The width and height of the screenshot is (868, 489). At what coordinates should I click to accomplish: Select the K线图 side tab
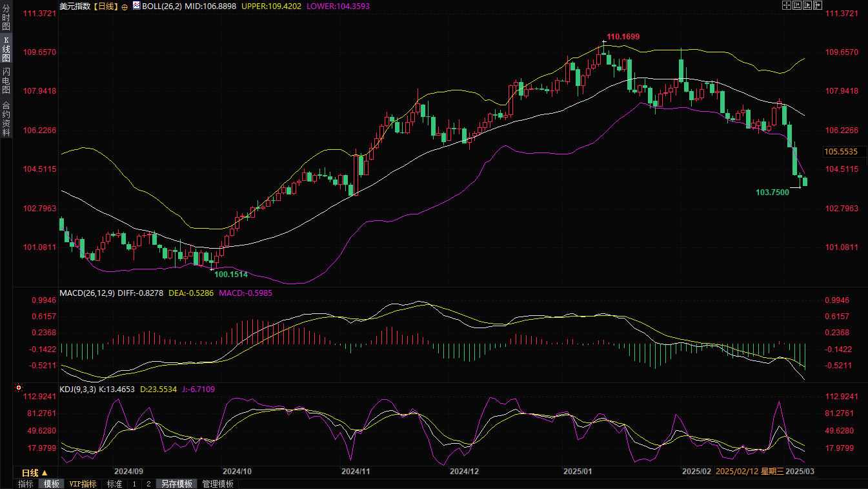[6, 49]
